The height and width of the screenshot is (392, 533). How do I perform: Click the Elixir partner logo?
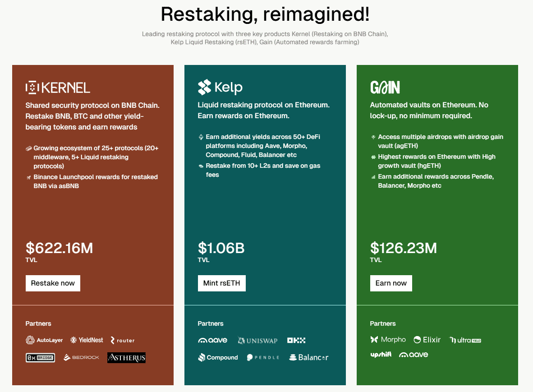tap(427, 340)
